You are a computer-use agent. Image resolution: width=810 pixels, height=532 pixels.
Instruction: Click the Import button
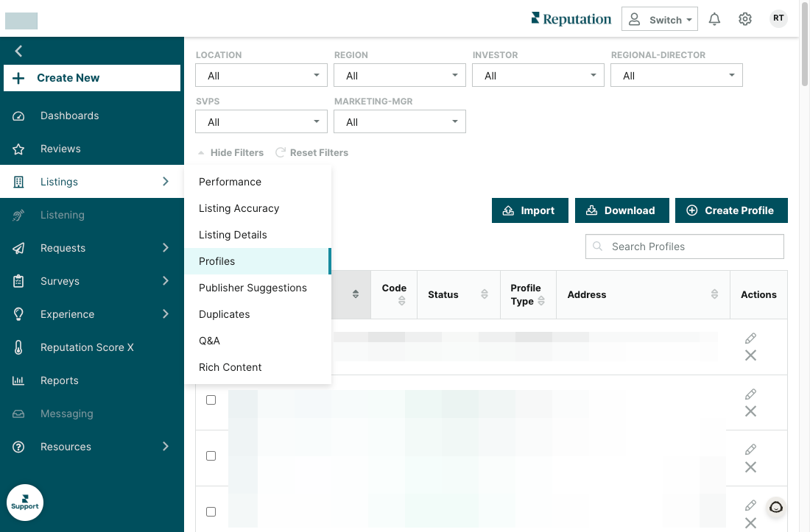tap(530, 210)
